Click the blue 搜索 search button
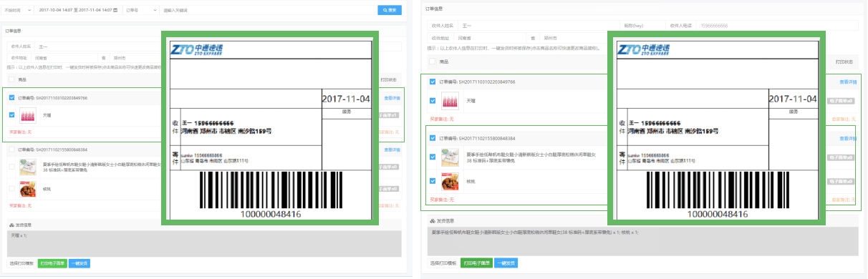 [x=390, y=10]
